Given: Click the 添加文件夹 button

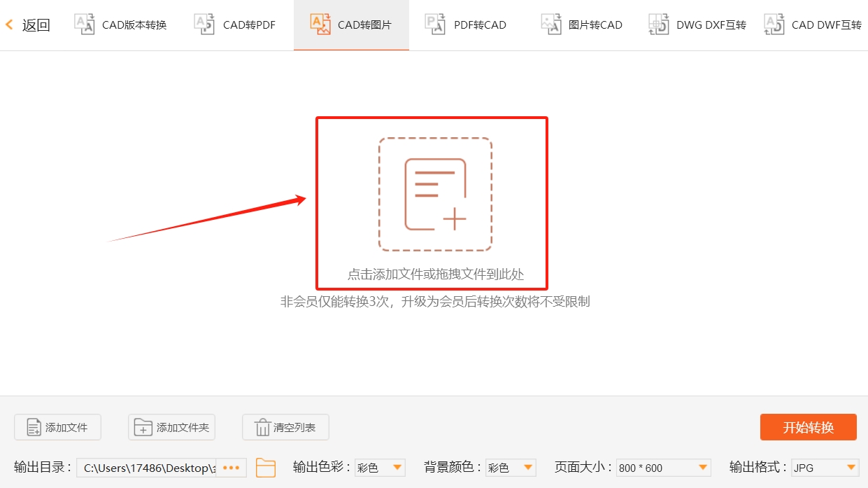Looking at the screenshot, I should (x=171, y=427).
